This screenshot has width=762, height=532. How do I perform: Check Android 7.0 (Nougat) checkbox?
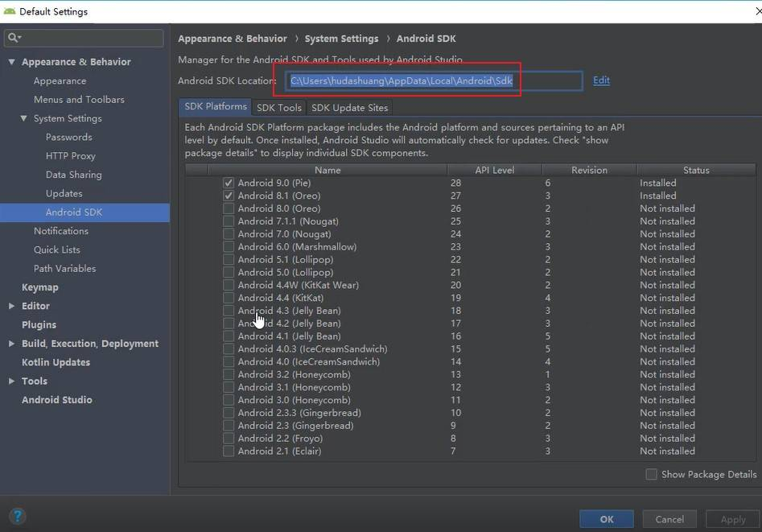229,234
